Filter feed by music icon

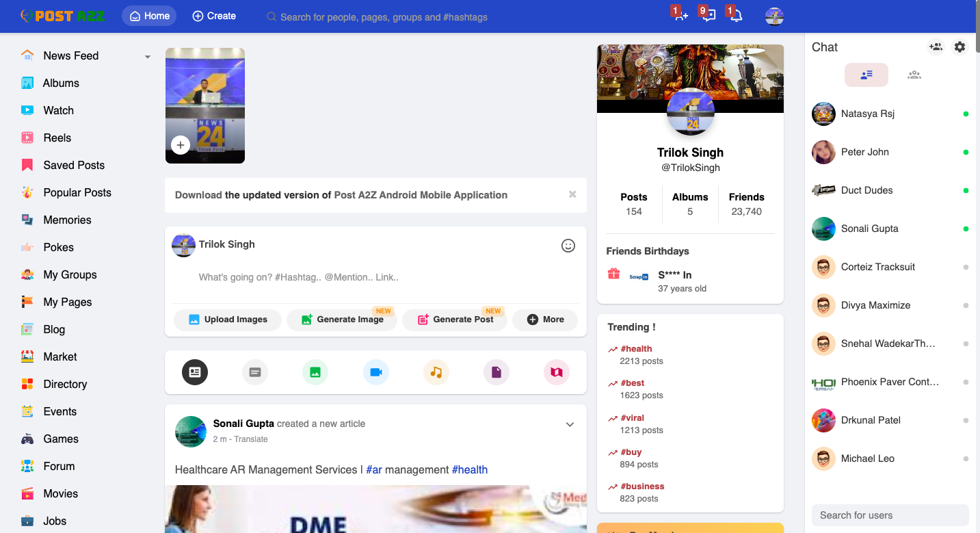click(436, 372)
